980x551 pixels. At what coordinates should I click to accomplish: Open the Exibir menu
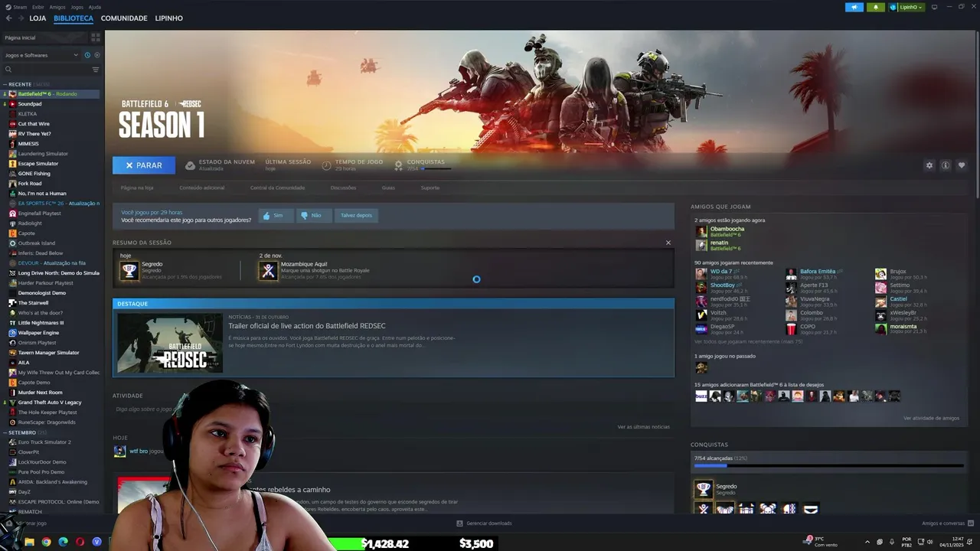38,7
